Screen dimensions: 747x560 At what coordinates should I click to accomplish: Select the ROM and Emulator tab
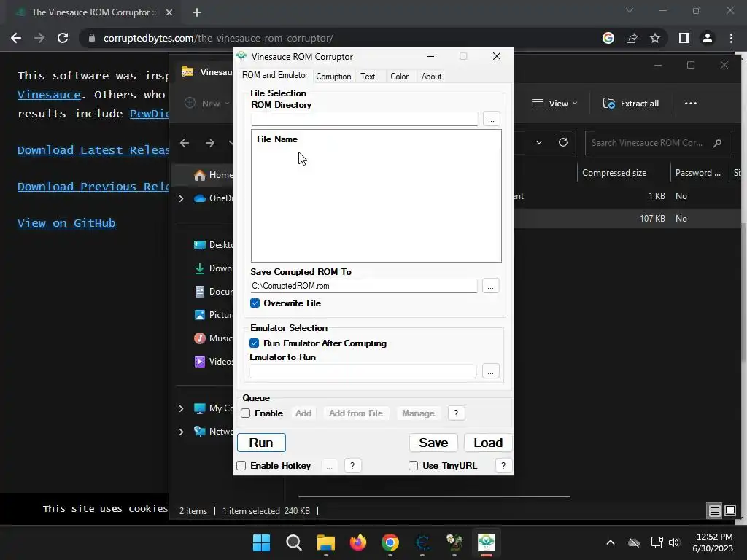[275, 75]
